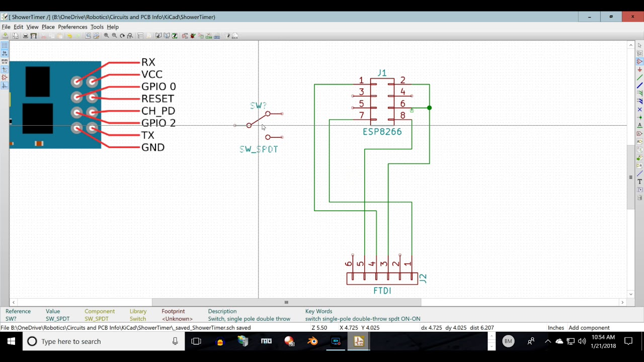The height and width of the screenshot is (362, 644).
Task: Toggle show hidden pins
Action: click(5, 77)
